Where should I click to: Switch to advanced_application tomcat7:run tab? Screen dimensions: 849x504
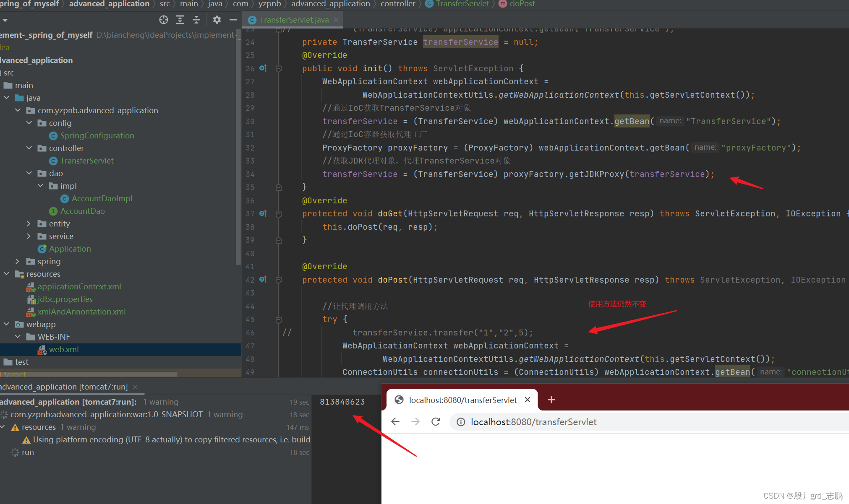(64, 387)
